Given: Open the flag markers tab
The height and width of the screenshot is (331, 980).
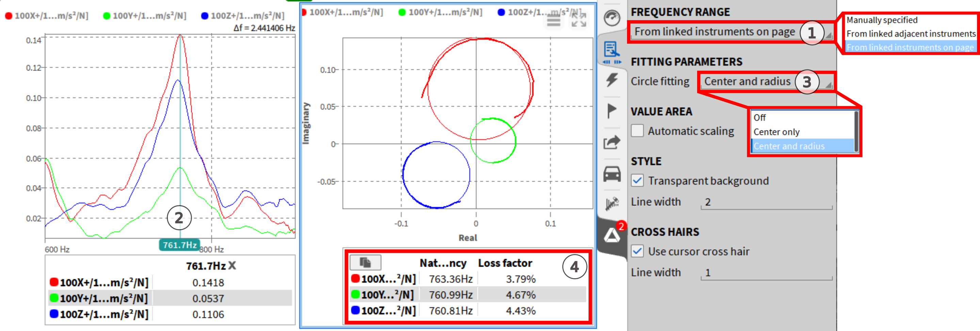Looking at the screenshot, I should tap(612, 111).
